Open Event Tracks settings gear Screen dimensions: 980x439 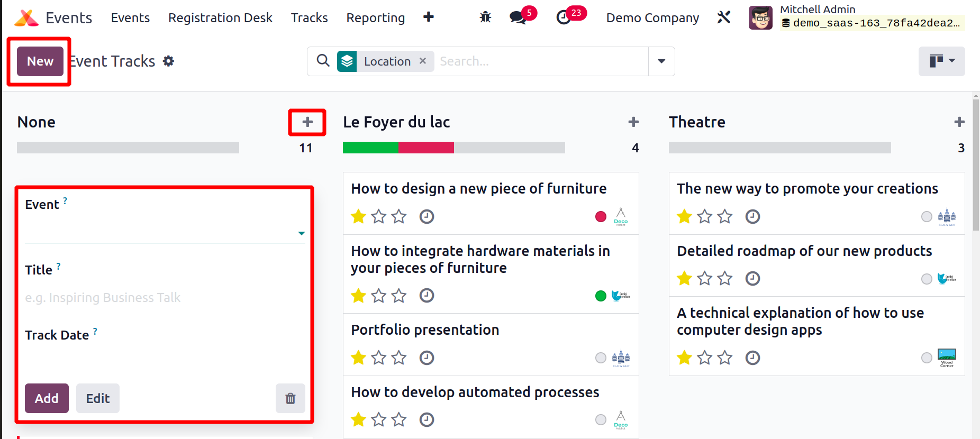(168, 61)
